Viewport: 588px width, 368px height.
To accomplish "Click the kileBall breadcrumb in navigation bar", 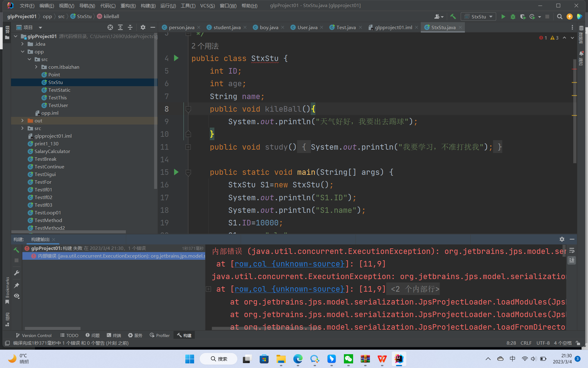I will pos(108,17).
